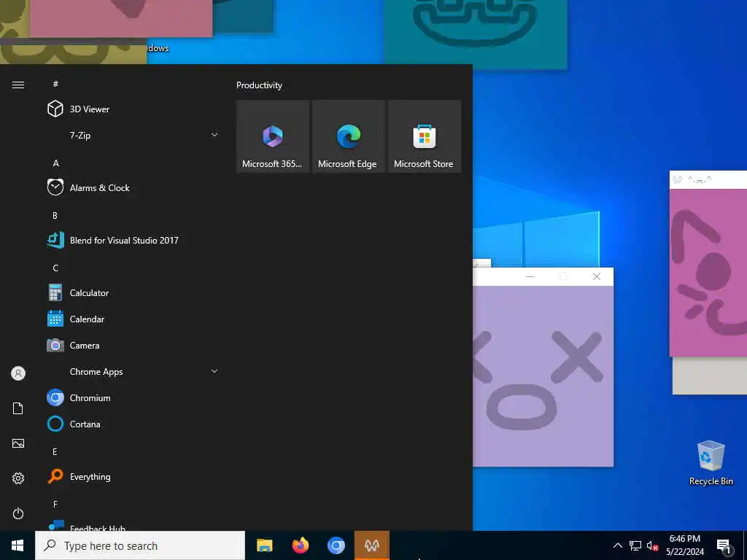Open the Chrome Apps folder entry
The height and width of the screenshot is (560, 747).
pyautogui.click(x=96, y=371)
